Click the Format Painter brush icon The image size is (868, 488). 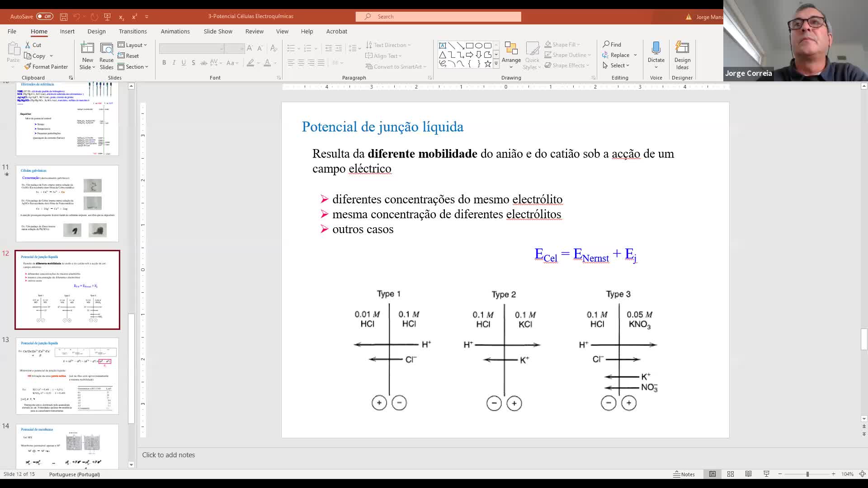[28, 66]
